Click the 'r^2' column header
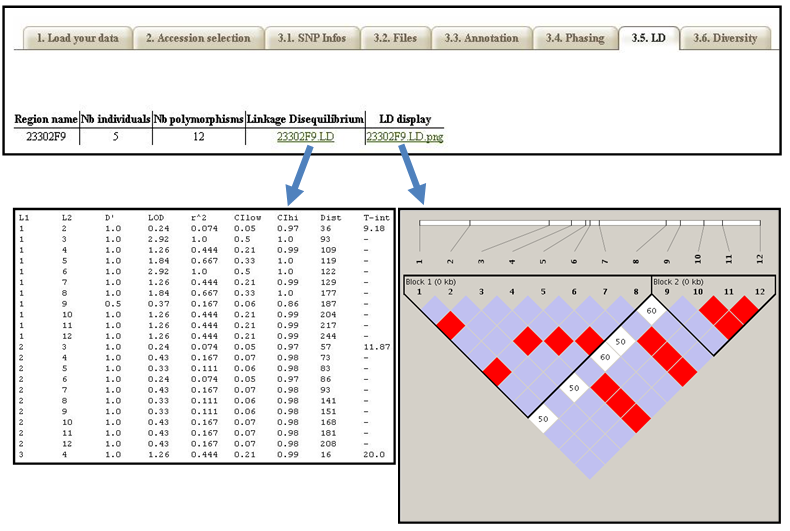Image resolution: width=790 pixels, height=531 pixels. tap(199, 218)
